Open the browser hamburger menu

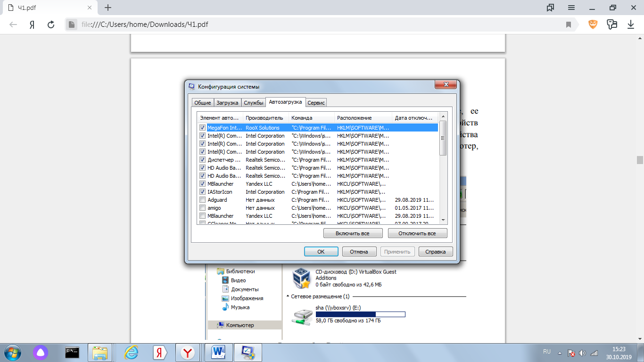pos(571,8)
